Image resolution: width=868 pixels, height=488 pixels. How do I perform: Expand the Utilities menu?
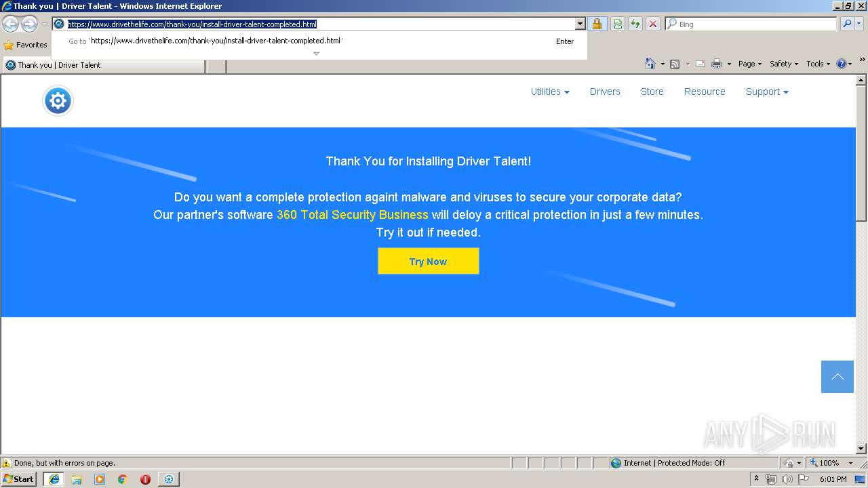550,91
